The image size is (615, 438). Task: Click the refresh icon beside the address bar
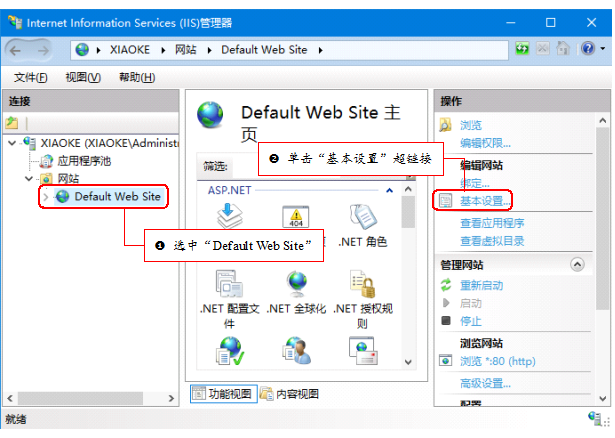tap(522, 48)
